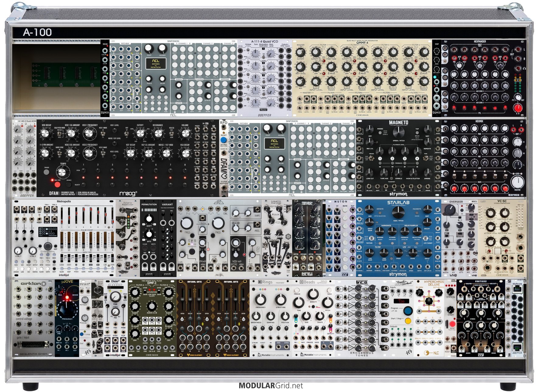Image resolution: width=542 pixels, height=392 pixels.
Task: Select the Make Noise DPO oscillator module
Action: click(x=219, y=238)
